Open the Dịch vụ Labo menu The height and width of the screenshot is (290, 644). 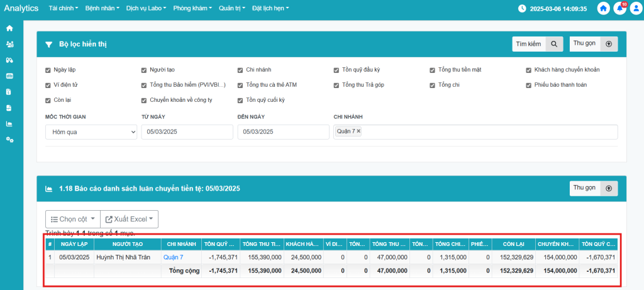tap(146, 9)
